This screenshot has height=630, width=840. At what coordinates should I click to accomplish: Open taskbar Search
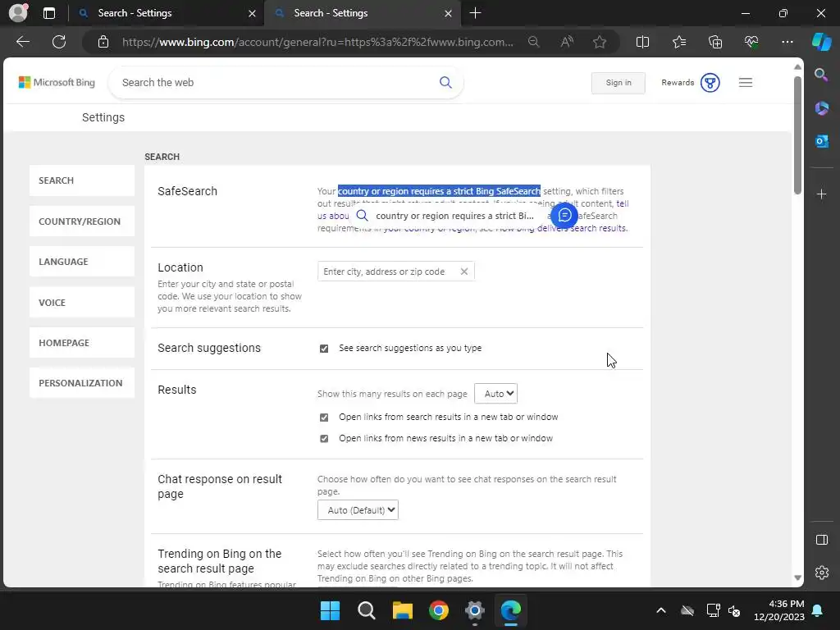coord(367,610)
